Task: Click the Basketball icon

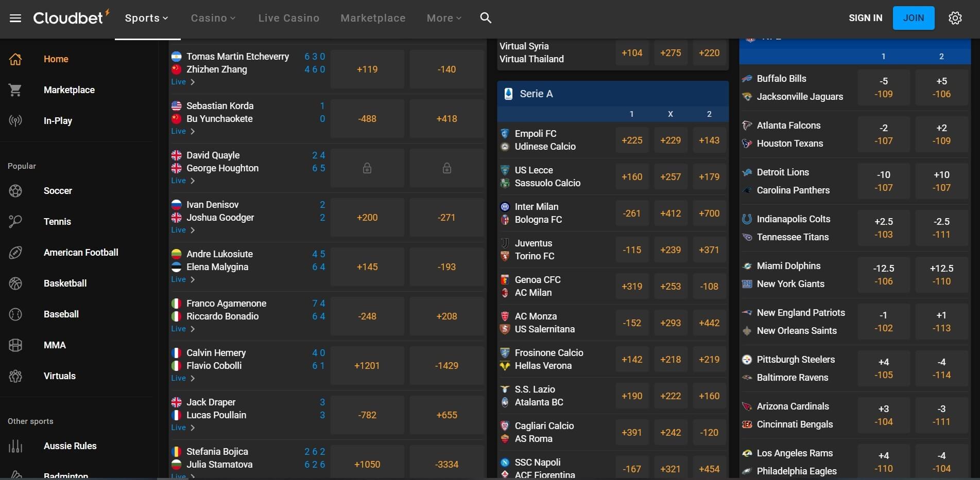Action: (x=15, y=283)
